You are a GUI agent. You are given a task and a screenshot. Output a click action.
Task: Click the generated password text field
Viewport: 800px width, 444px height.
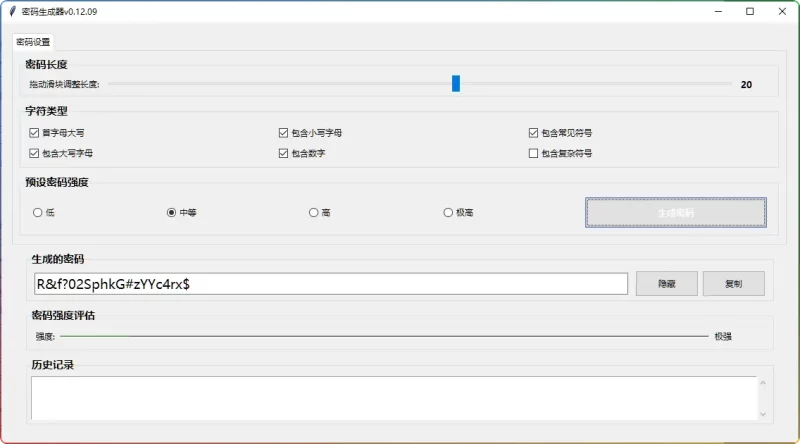[x=330, y=284]
